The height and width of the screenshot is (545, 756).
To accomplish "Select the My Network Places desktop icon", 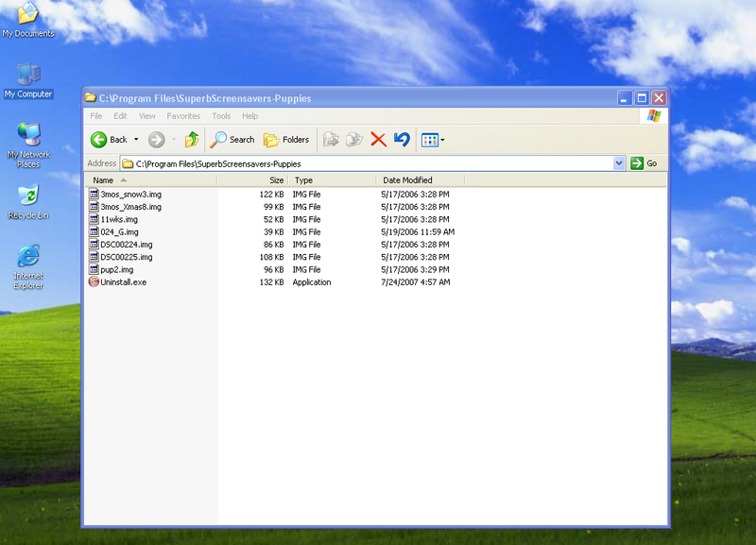I will click(x=28, y=145).
